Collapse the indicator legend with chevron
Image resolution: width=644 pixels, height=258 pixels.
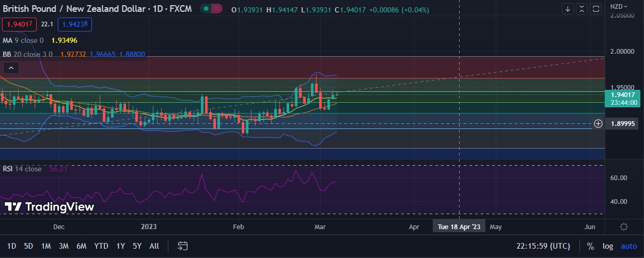11,68
